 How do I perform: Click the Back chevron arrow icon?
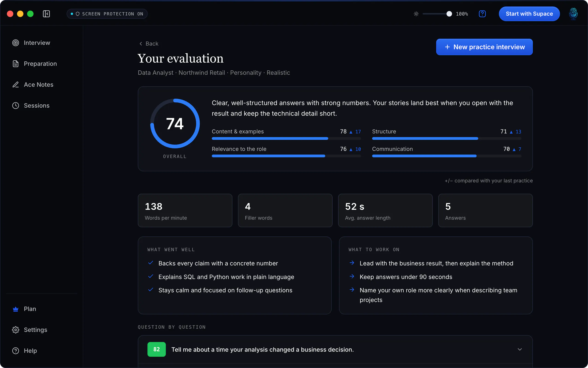coord(141,43)
